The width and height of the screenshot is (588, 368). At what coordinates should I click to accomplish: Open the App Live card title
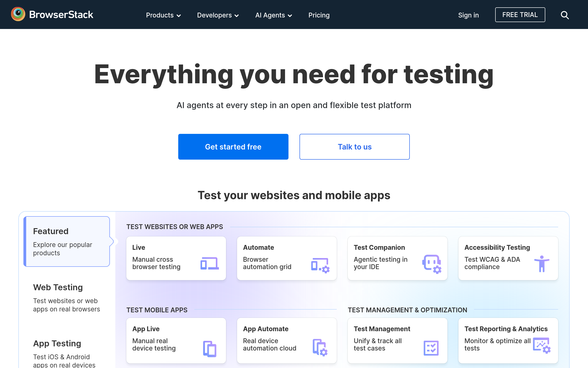point(146,329)
